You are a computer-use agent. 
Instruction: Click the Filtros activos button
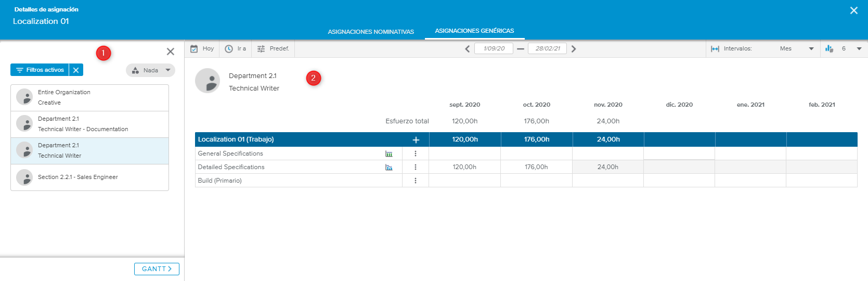point(40,70)
